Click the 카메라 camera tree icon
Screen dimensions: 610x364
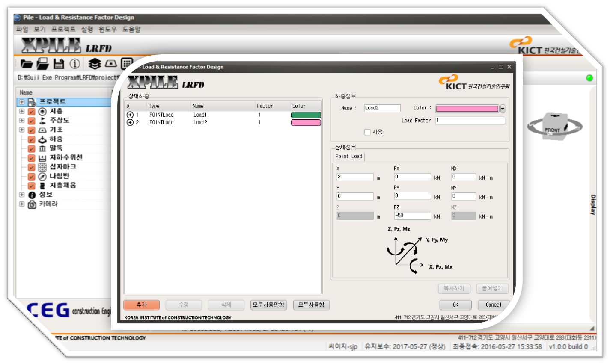(32, 204)
